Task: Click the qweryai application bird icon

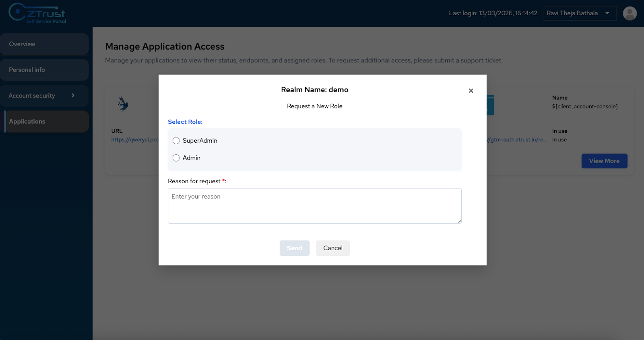Action: point(123,104)
